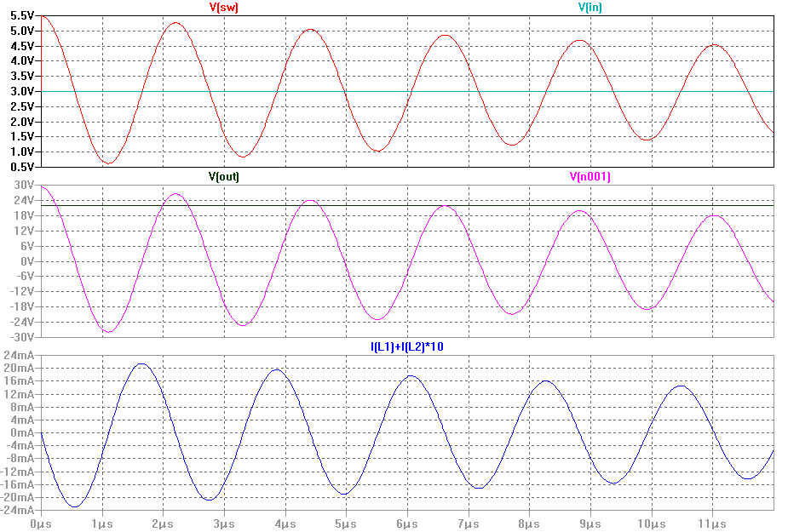This screenshot has height=532, width=788.
Task: Click the 1.5V axis label in top pane
Action: (22, 137)
